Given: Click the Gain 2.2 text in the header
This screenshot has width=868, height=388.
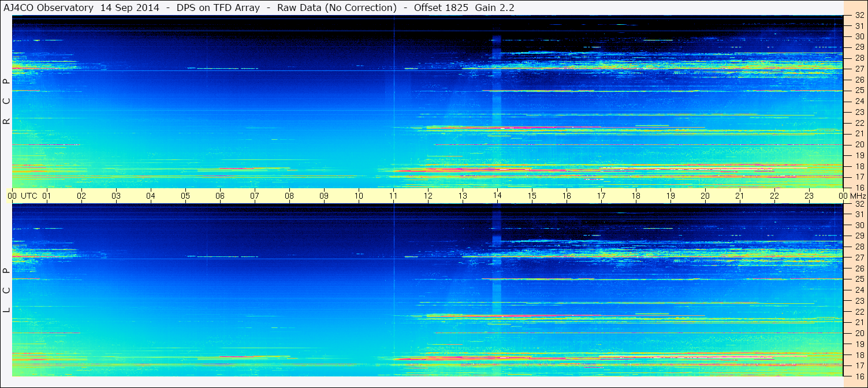Looking at the screenshot, I should 494,8.
